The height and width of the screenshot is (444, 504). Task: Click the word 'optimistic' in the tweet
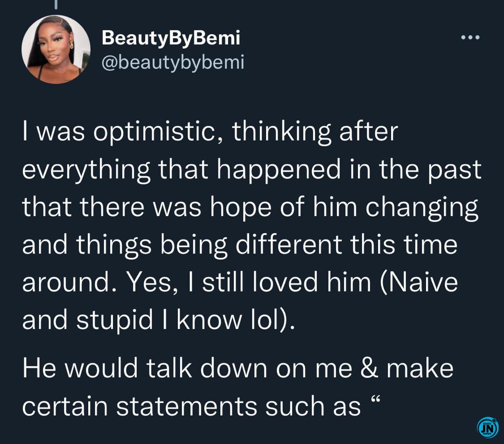pos(154,132)
